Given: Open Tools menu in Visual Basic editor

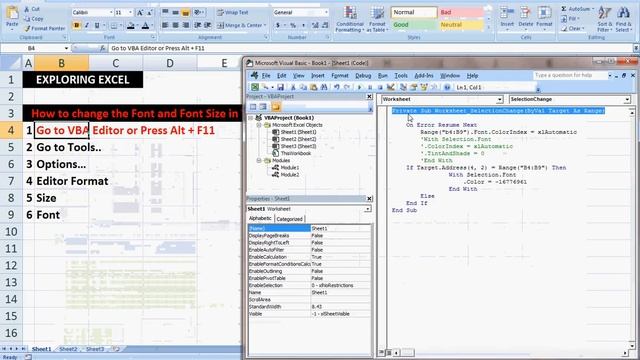Looking at the screenshot, I should click(x=401, y=76).
